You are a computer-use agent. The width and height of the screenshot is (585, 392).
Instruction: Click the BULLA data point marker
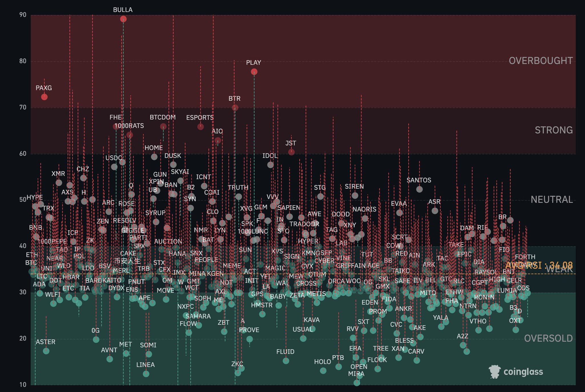tap(123, 19)
